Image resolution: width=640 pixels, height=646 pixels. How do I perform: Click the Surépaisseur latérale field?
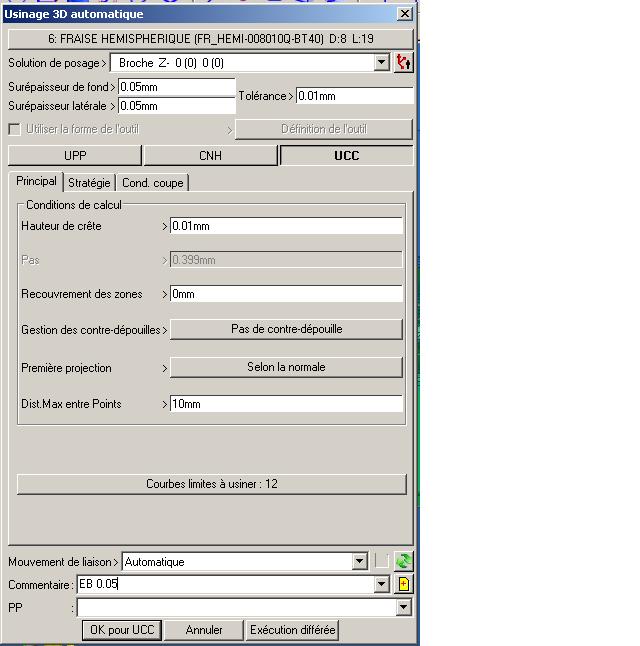pyautogui.click(x=177, y=106)
